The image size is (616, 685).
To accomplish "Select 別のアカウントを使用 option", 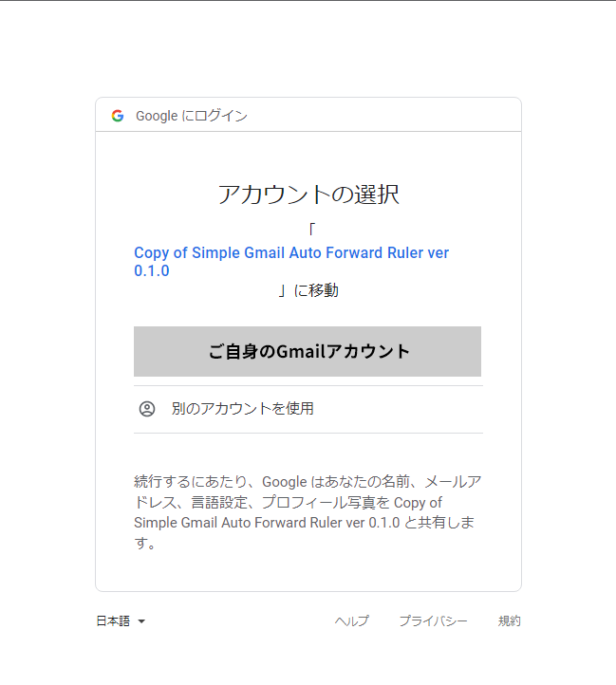I will point(243,409).
